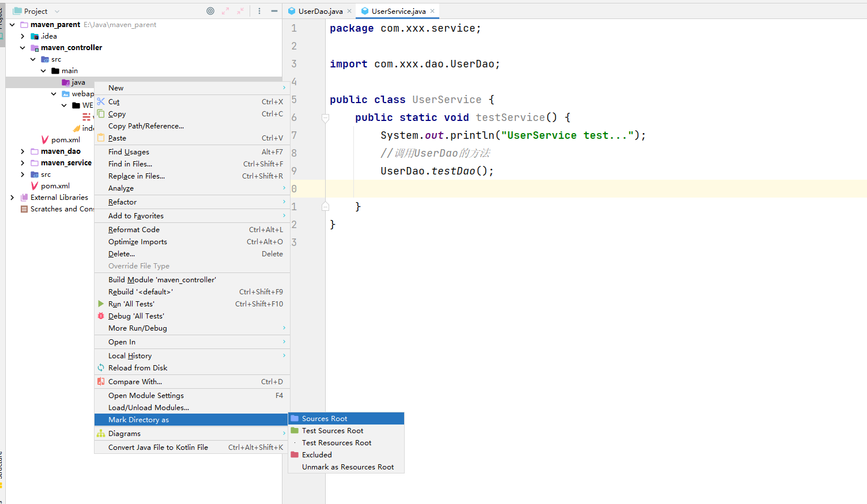Select Find in Files
The height and width of the screenshot is (504, 867).
coord(192,164)
